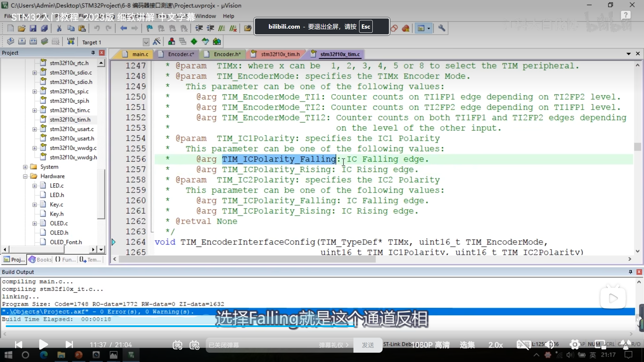Open the 2.0x playback speed setting
Screen dimensions: 644x362
point(495,345)
